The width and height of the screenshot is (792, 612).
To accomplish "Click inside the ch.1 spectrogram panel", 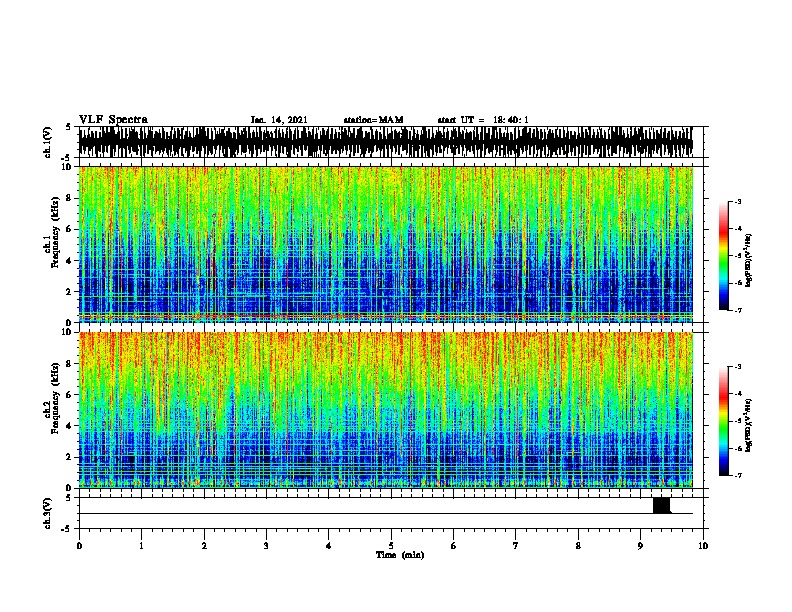I will 386,244.
